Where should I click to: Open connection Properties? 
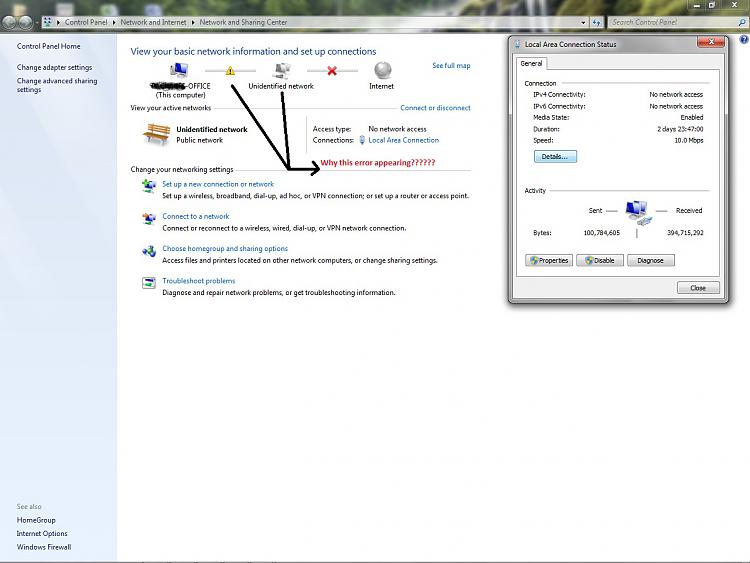click(x=549, y=260)
